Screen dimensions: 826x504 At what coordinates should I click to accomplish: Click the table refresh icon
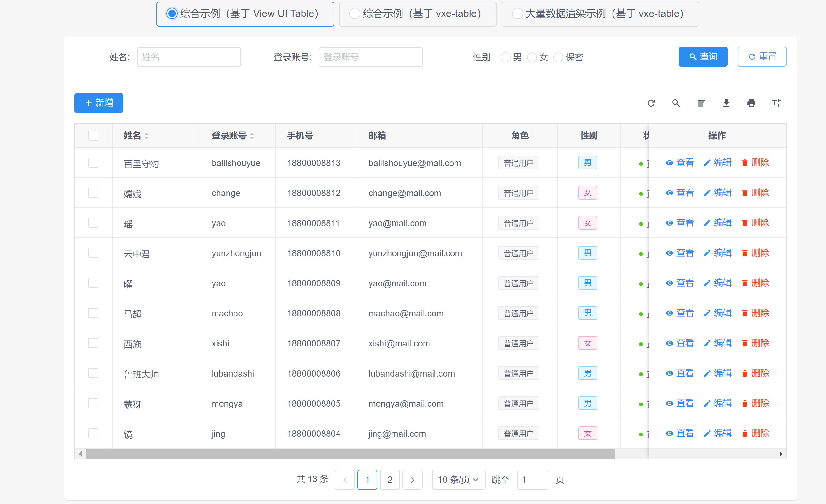651,103
